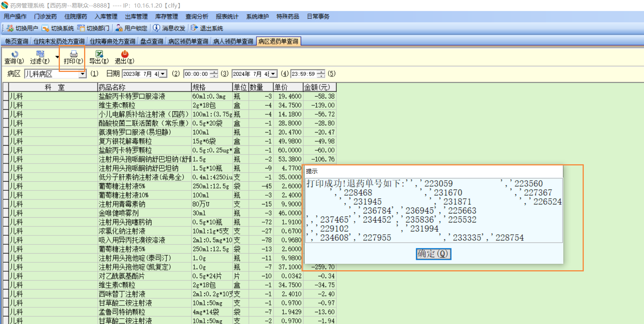The height and width of the screenshot is (324, 644).
Task: Run the 查询(R) query
Action: point(14,58)
